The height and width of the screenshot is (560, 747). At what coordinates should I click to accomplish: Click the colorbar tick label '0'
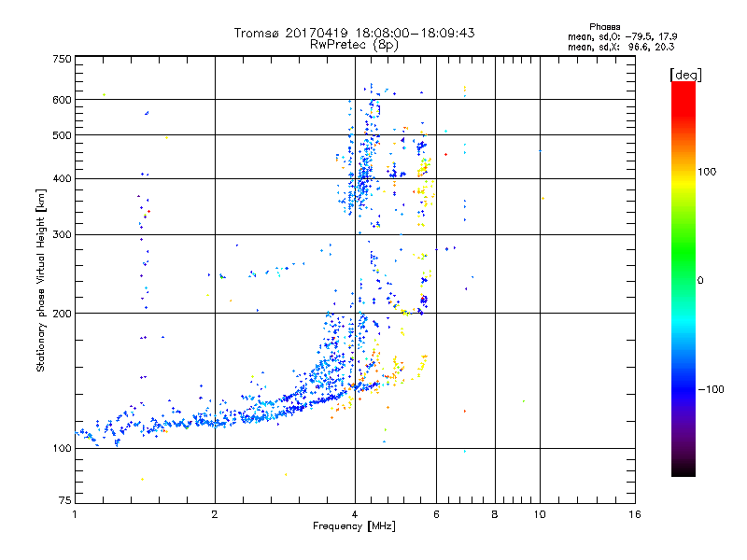(700, 280)
